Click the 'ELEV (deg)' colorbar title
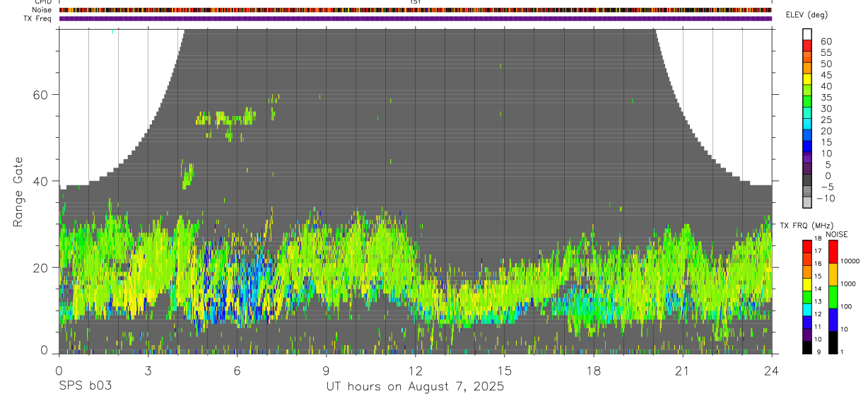The height and width of the screenshot is (401, 868). (807, 15)
